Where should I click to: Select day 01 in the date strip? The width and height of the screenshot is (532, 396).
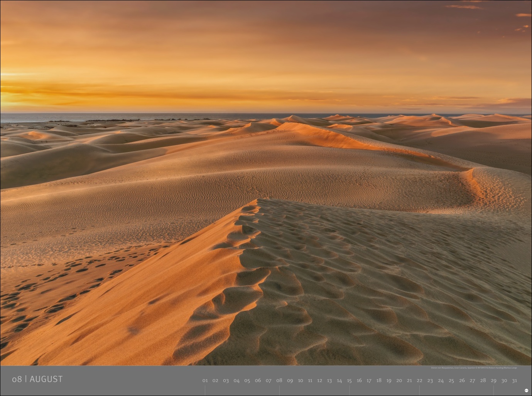tap(205, 381)
